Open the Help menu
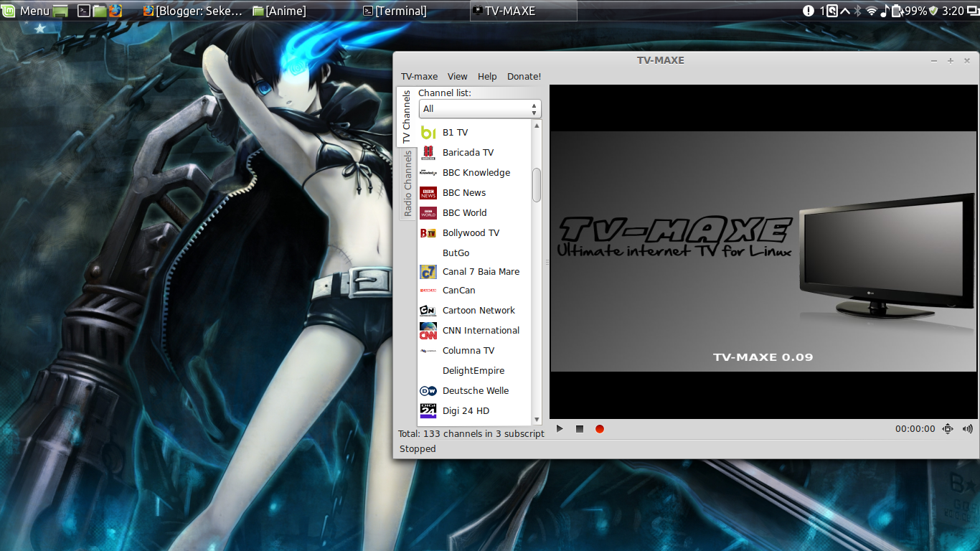The image size is (980, 551). (487, 77)
